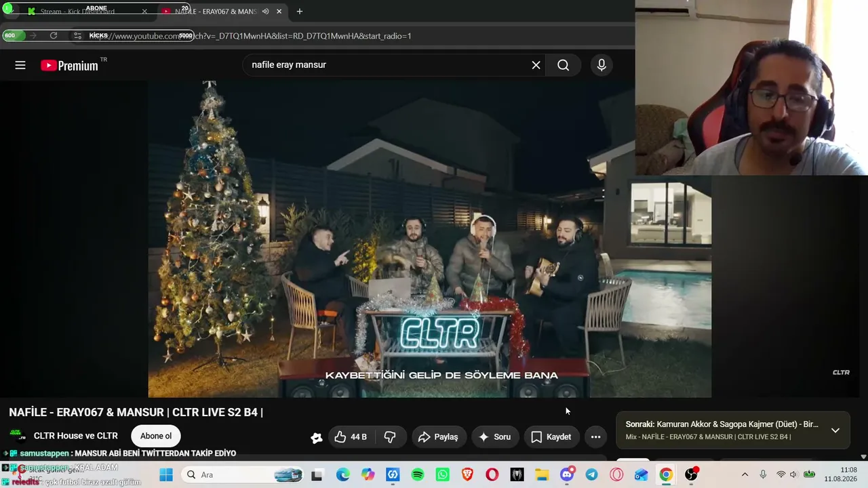Like the video (44 B)
868x488 pixels.
pyautogui.click(x=351, y=437)
